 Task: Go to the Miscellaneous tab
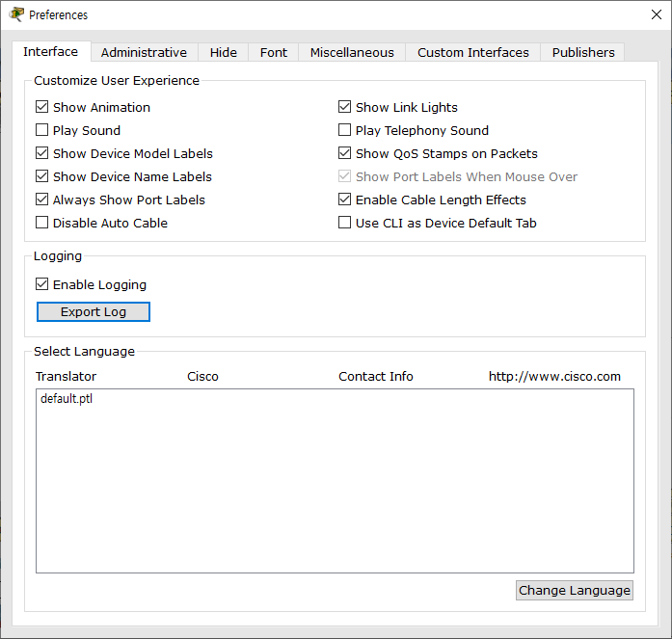tap(351, 52)
